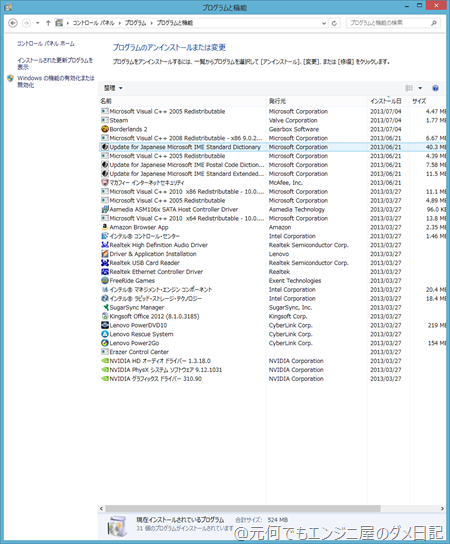The height and width of the screenshot is (544, 450).
Task: Click the Asmedia SATA Host Controller icon
Action: coord(105,209)
